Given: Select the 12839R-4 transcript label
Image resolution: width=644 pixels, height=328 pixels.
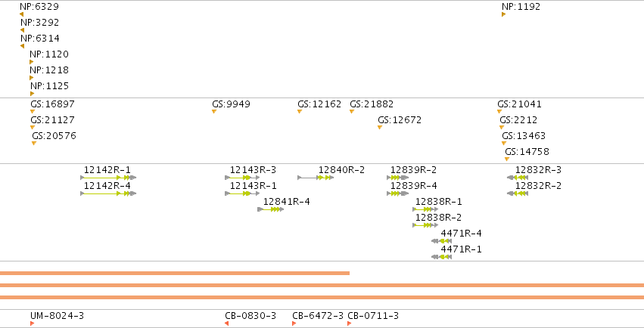Looking at the screenshot, I should 414,186.
